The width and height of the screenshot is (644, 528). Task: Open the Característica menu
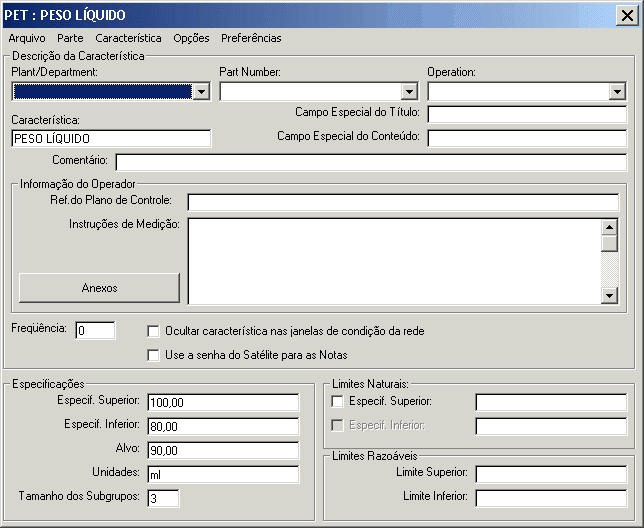pos(128,38)
